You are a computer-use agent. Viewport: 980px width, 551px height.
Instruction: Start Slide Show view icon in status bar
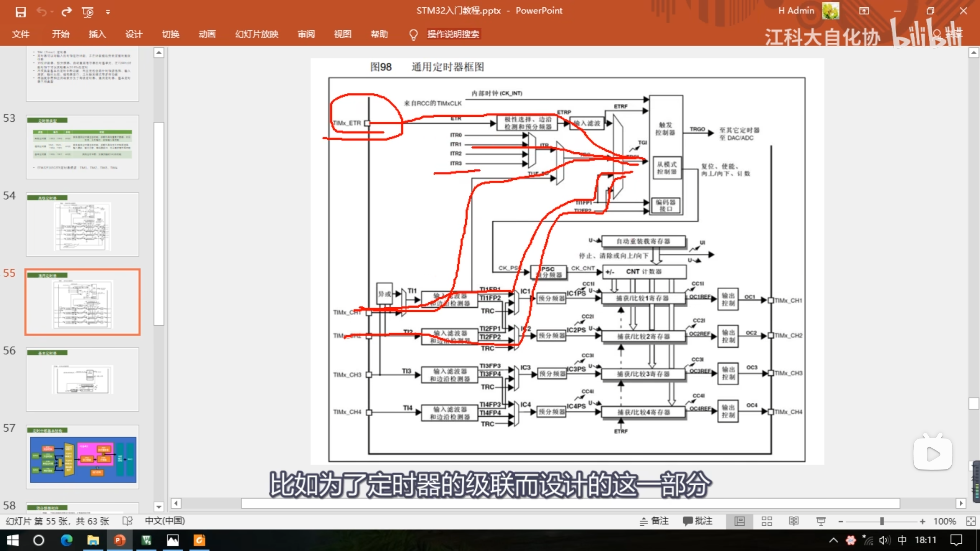821,521
